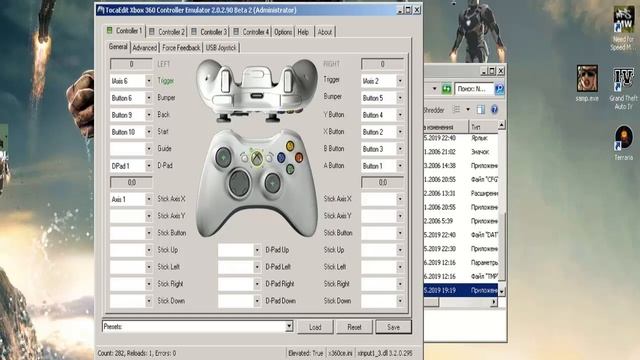This screenshot has height=360, width=640.
Task: Select the highlighted 19:19 row in Explorer window
Action: (461, 290)
